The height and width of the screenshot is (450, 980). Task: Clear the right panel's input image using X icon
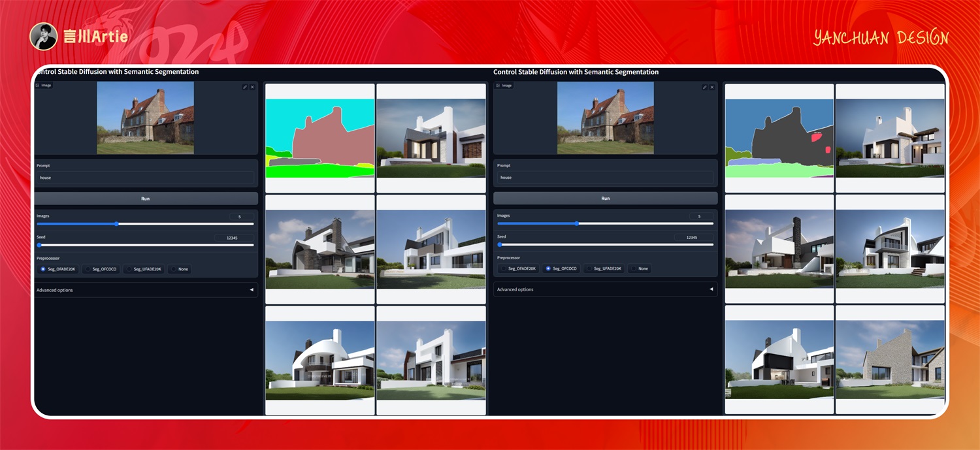(x=712, y=87)
